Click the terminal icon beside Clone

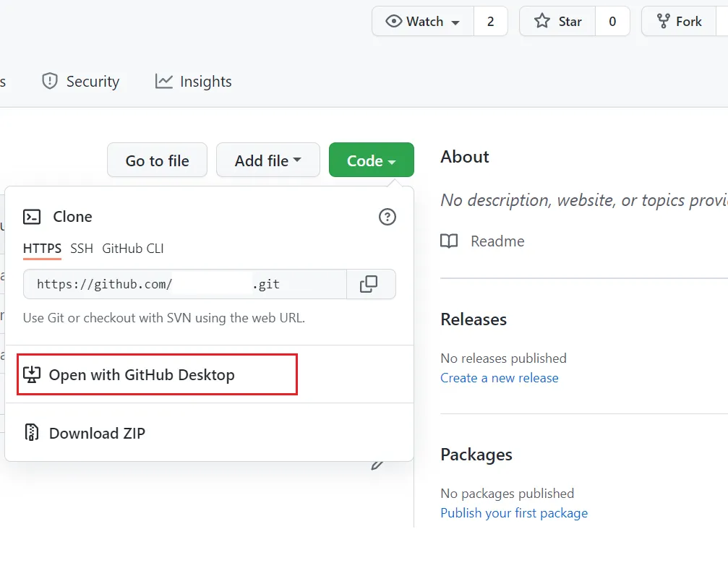(x=32, y=217)
